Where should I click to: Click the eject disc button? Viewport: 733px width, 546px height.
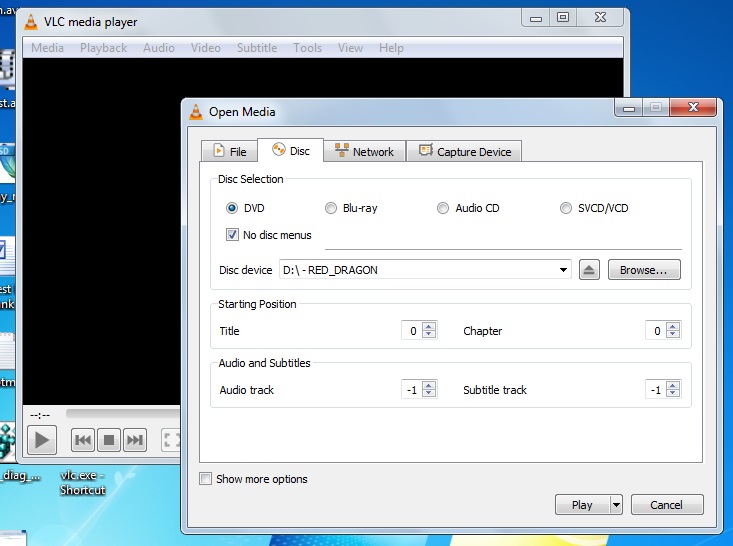589,270
